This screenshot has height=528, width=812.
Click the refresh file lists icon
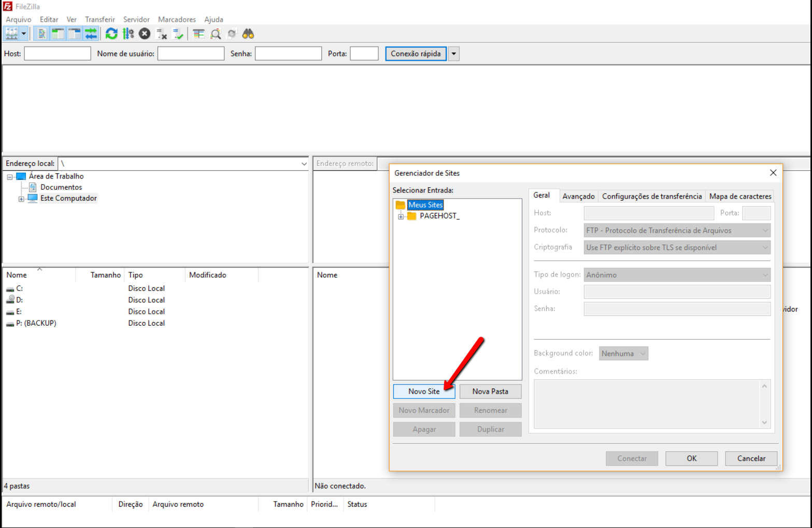click(x=111, y=34)
